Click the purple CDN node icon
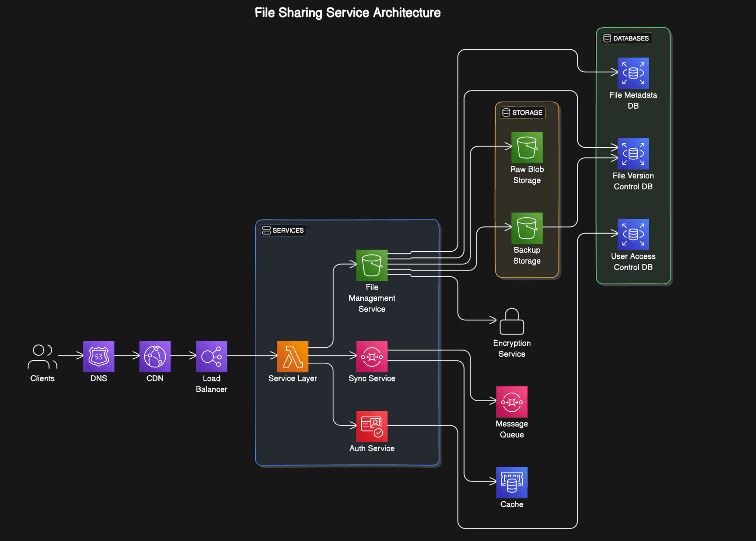The height and width of the screenshot is (541, 756). (x=155, y=356)
